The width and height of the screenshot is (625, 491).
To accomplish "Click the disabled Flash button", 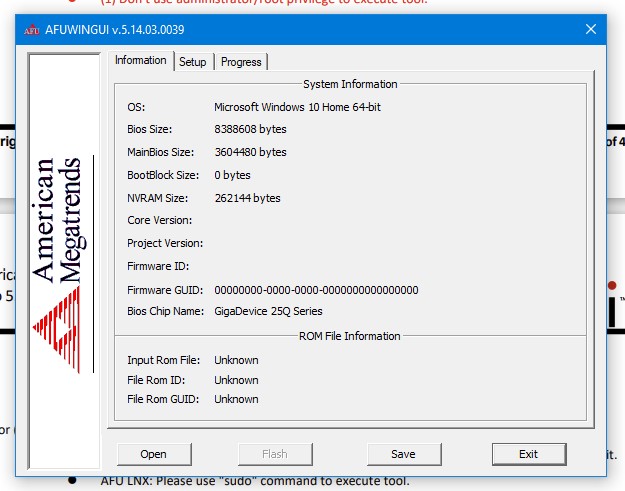I will point(275,454).
